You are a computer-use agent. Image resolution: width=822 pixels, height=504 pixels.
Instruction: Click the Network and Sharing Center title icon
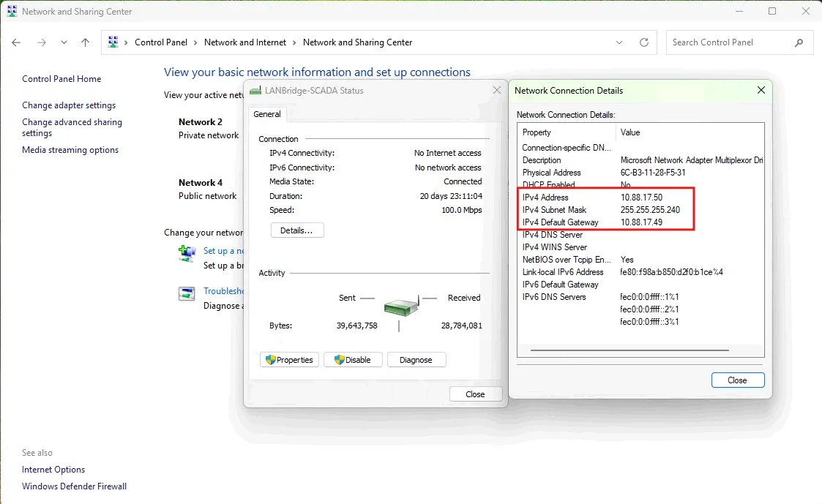pyautogui.click(x=12, y=11)
